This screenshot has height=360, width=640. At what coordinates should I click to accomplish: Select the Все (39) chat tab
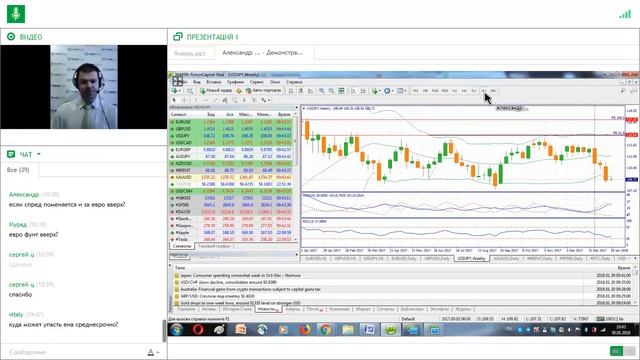(18, 169)
